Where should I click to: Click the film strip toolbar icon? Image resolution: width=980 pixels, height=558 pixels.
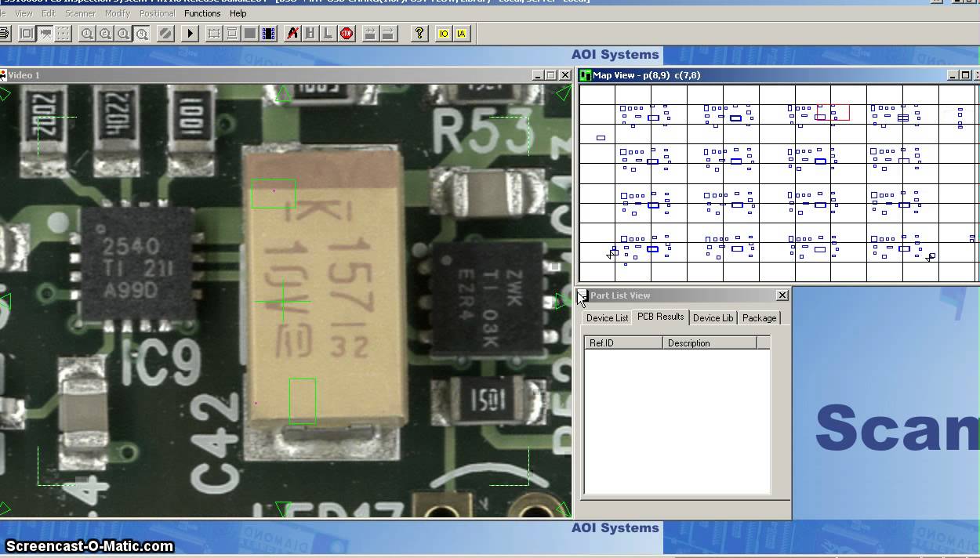pos(269,34)
